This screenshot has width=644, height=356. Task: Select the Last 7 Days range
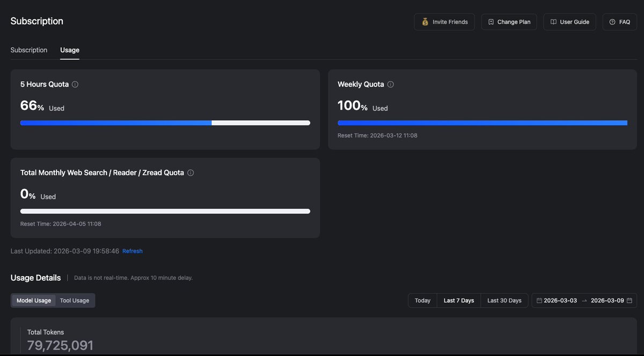(x=459, y=301)
